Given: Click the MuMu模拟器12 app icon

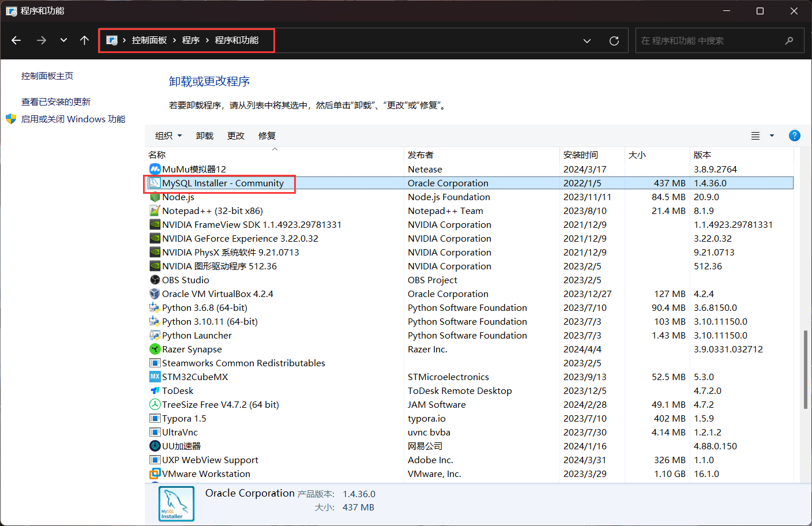Looking at the screenshot, I should tap(155, 169).
